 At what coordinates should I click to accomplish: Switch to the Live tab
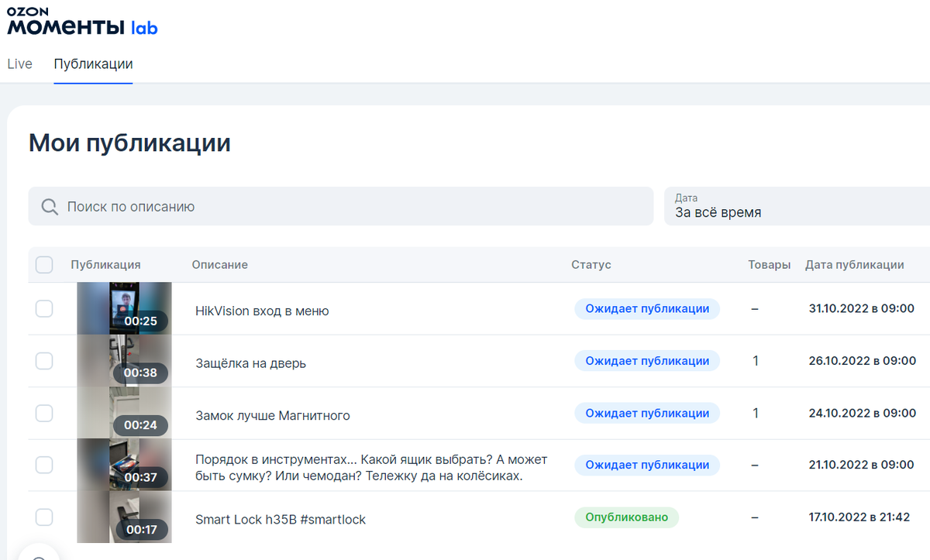click(x=19, y=64)
